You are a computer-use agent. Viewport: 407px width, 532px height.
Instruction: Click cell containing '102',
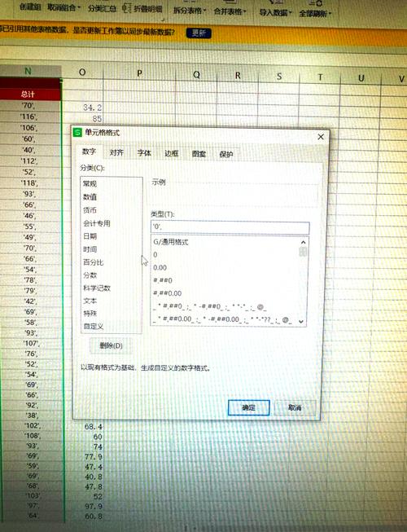31,425
